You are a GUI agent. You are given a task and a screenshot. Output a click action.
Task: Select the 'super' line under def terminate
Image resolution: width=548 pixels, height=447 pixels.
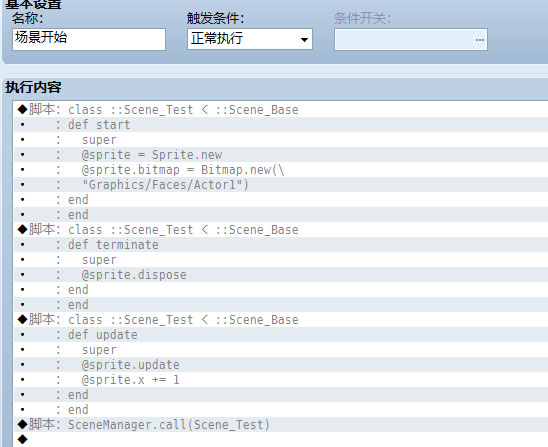pos(281,260)
